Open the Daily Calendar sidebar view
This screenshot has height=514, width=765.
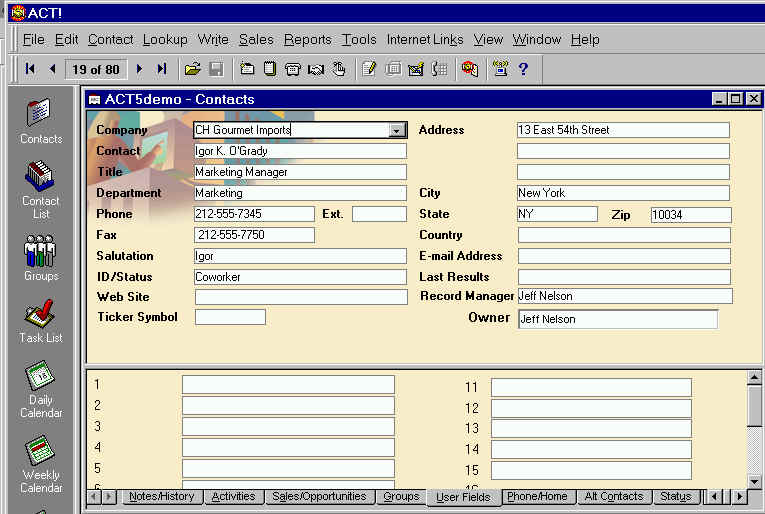coord(41,389)
